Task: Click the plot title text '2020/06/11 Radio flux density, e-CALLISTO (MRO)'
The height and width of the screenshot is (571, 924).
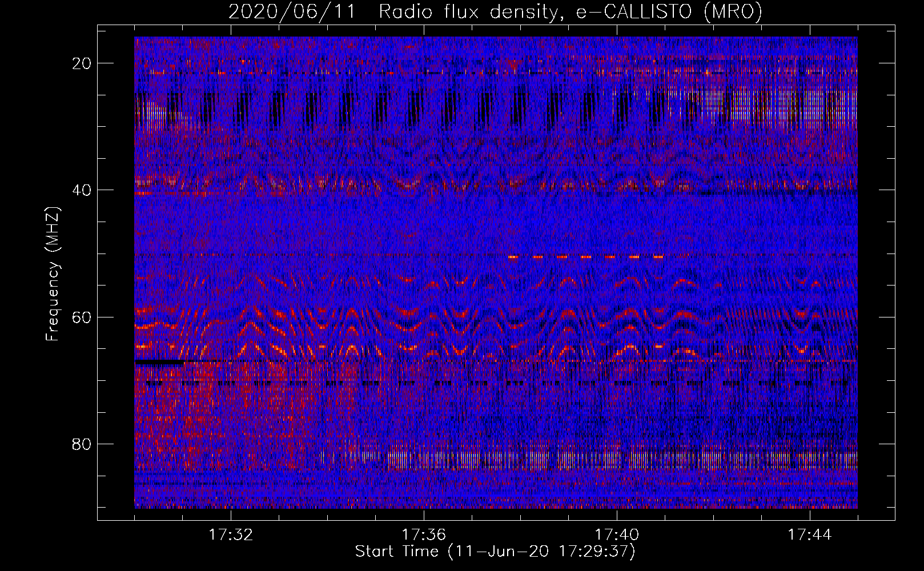Action: [x=495, y=11]
